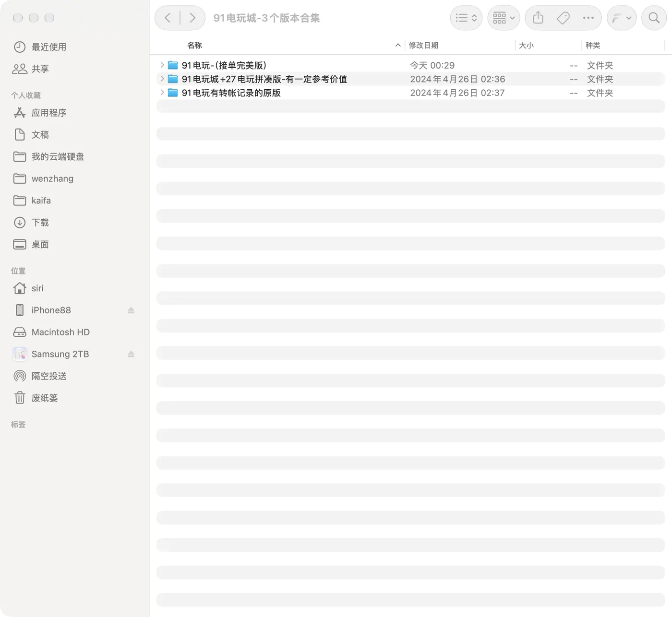672x617 pixels.
Task: Open the toolbar app-extension dropdown
Action: coord(622,18)
